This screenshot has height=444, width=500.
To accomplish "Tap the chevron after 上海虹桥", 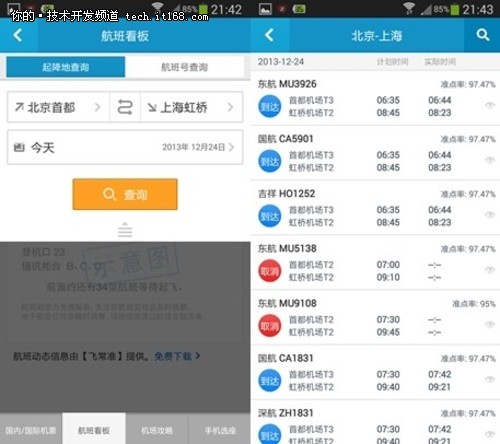I will pos(230,107).
